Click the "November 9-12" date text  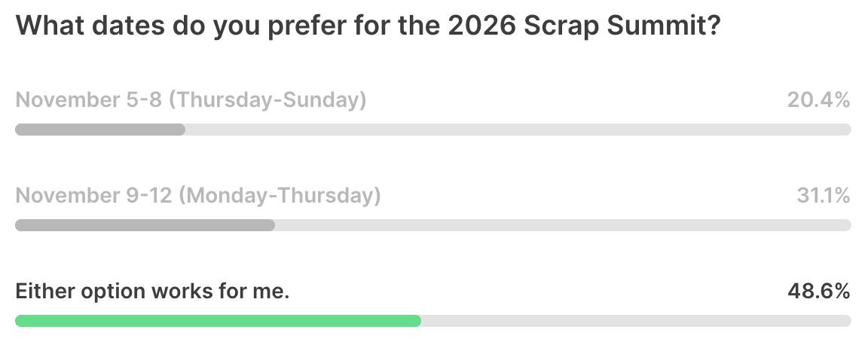pos(94,196)
